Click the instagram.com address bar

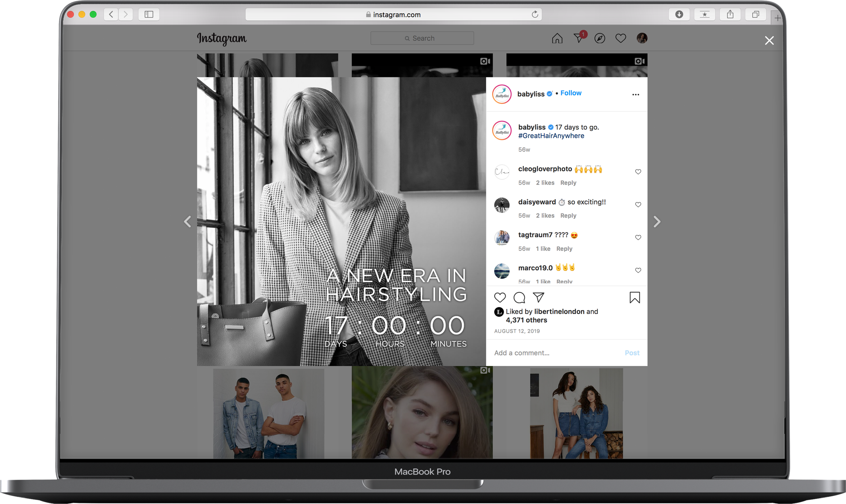[x=393, y=15]
